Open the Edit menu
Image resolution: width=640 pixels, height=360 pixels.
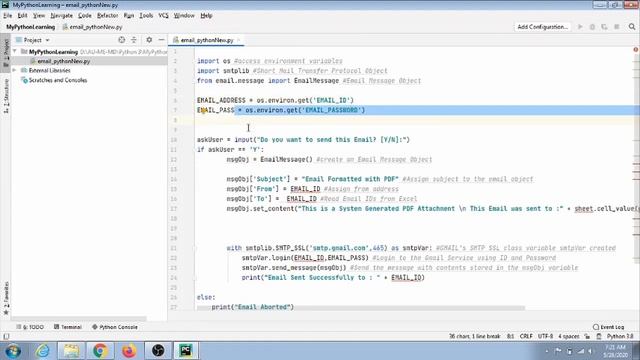22,16
